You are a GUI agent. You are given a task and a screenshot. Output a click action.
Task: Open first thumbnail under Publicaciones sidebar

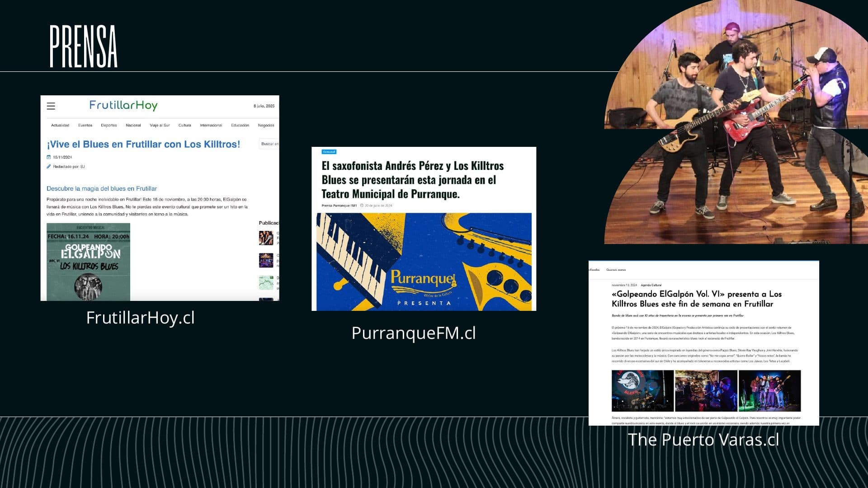pyautogui.click(x=266, y=238)
